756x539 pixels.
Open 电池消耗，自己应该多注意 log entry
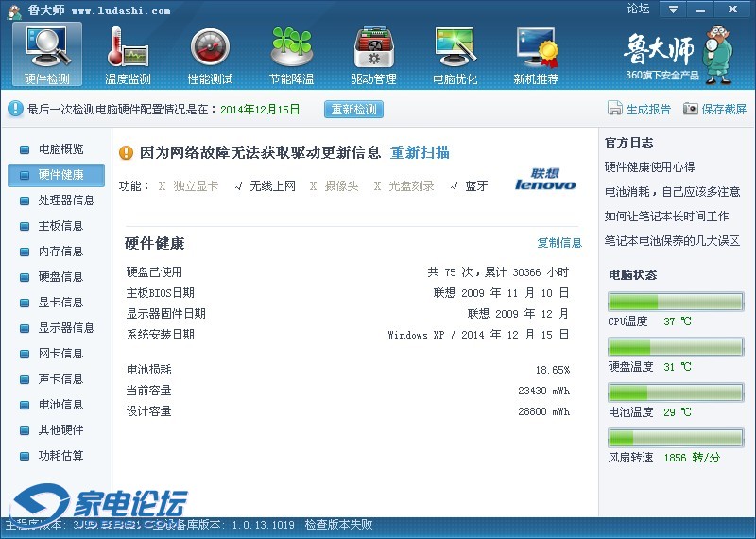point(673,192)
